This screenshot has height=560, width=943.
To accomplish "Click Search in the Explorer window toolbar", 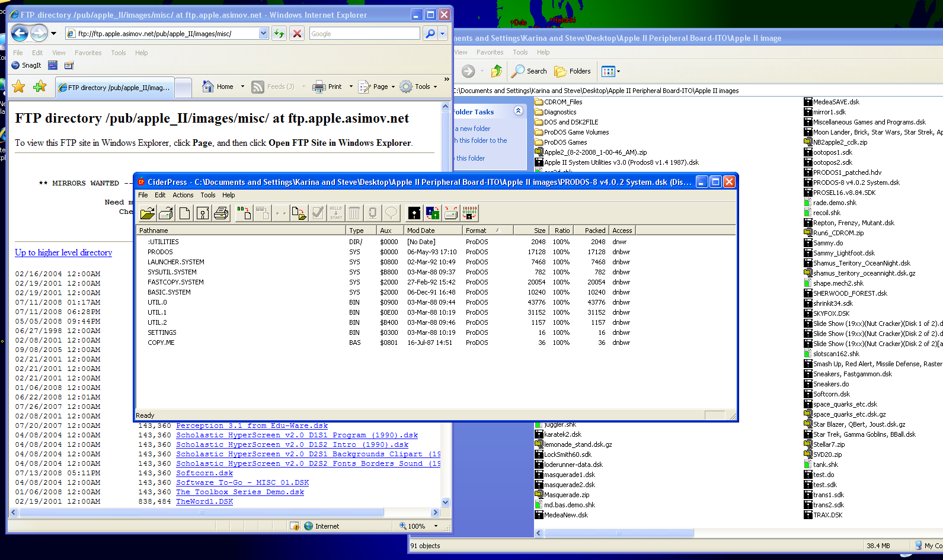I will click(529, 71).
